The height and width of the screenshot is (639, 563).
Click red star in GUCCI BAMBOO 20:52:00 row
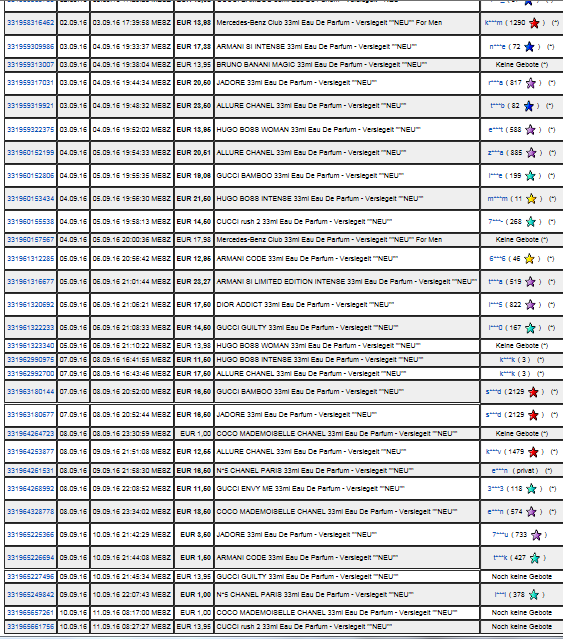[533, 392]
